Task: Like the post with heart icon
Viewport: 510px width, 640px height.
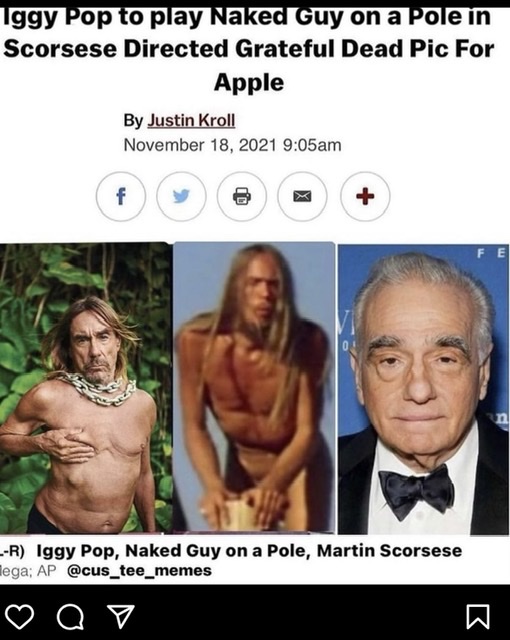Action: 19,617
